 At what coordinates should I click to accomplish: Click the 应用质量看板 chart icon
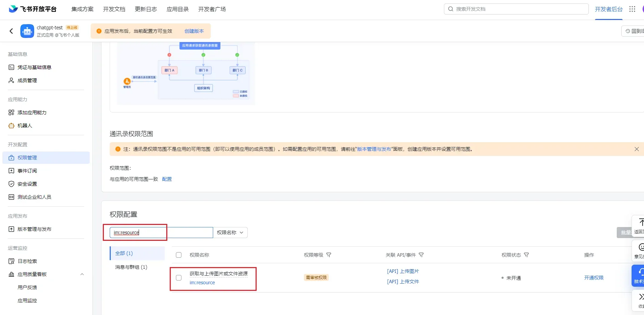click(x=11, y=274)
